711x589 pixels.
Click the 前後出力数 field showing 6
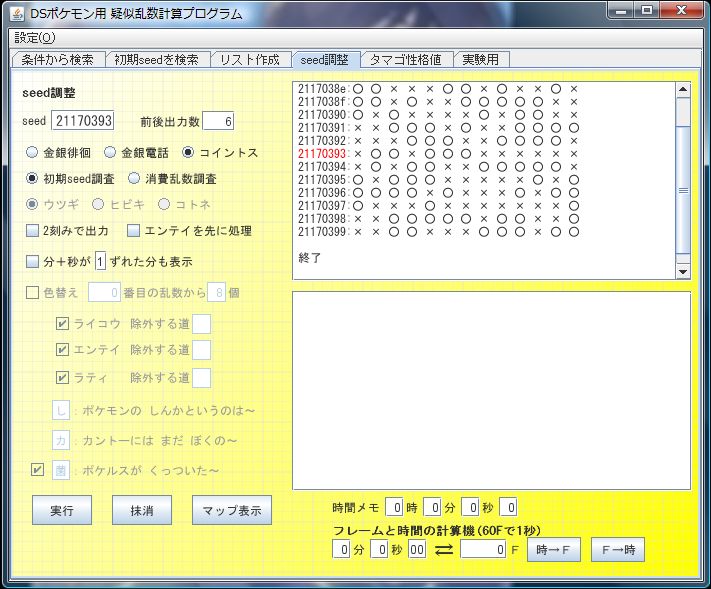tap(218, 121)
